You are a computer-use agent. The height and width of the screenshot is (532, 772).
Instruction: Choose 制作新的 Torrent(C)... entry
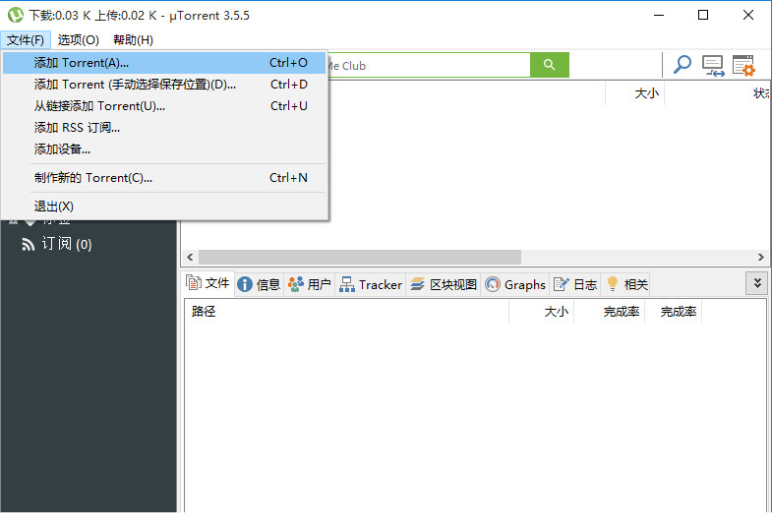pyautogui.click(x=164, y=178)
